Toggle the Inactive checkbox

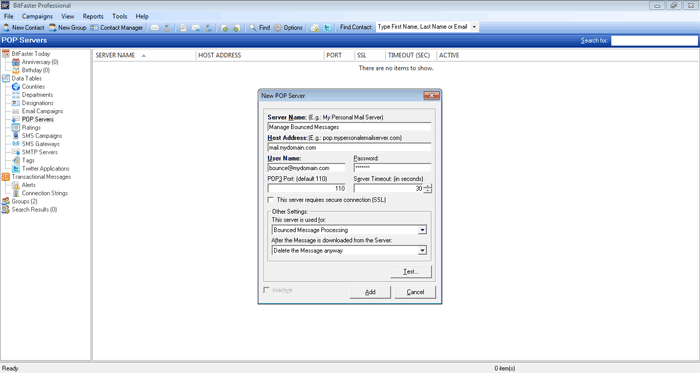click(267, 290)
